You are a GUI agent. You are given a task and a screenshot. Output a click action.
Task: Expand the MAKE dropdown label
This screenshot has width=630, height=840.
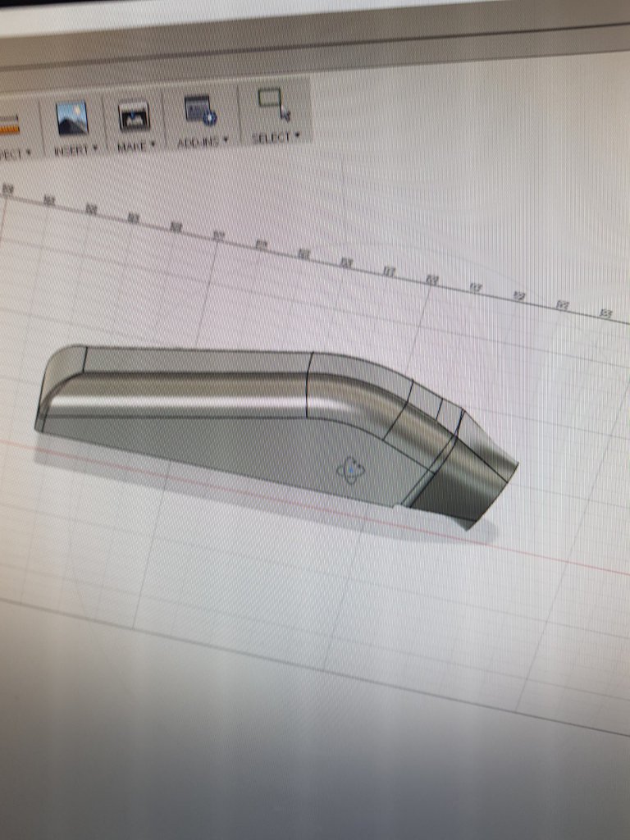135,146
